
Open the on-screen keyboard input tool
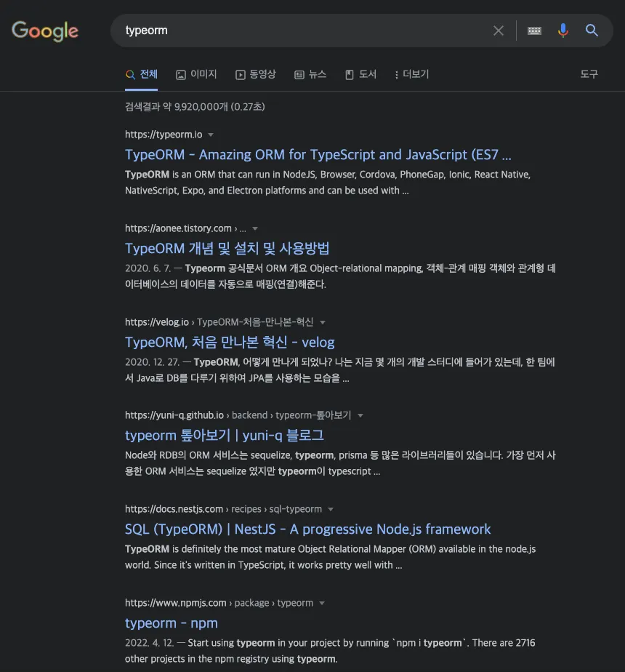[534, 31]
